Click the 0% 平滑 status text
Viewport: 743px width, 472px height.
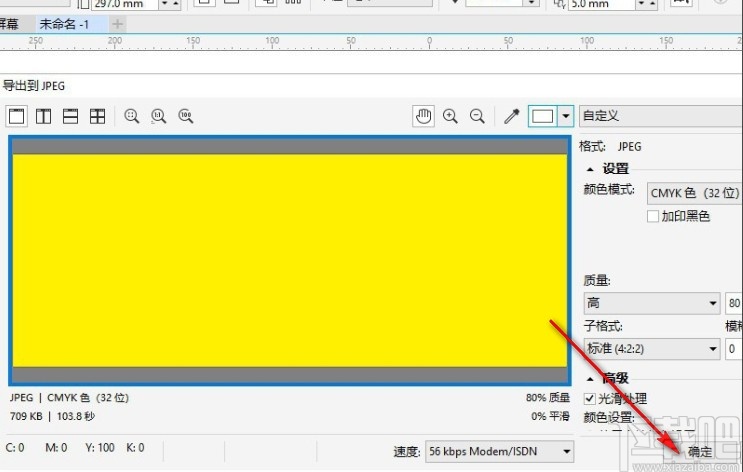click(x=550, y=416)
